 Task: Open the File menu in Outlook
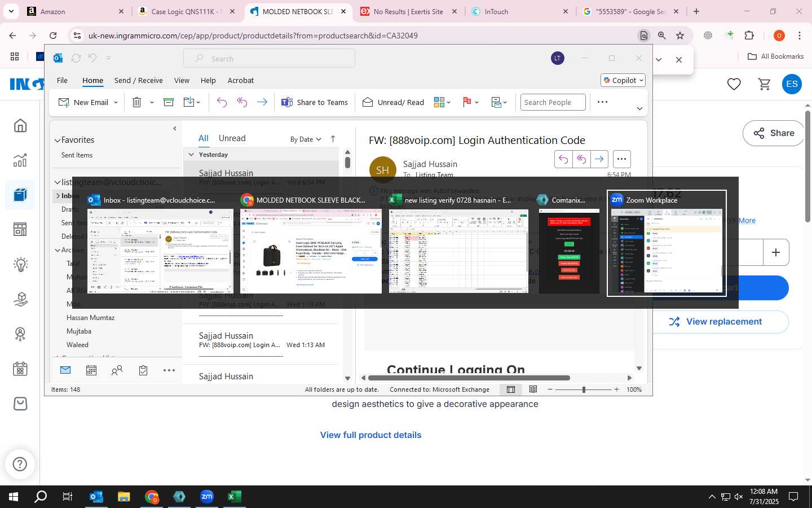(x=62, y=80)
